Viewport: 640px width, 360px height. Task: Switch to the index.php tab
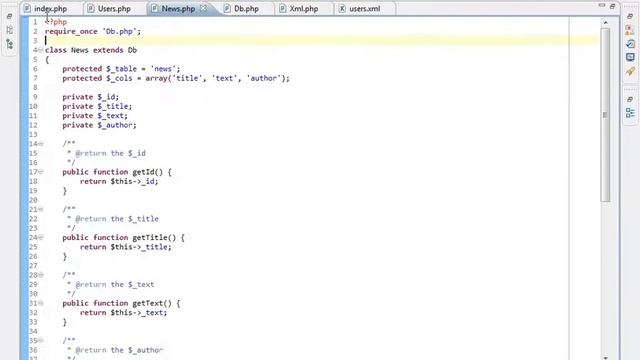coord(51,9)
